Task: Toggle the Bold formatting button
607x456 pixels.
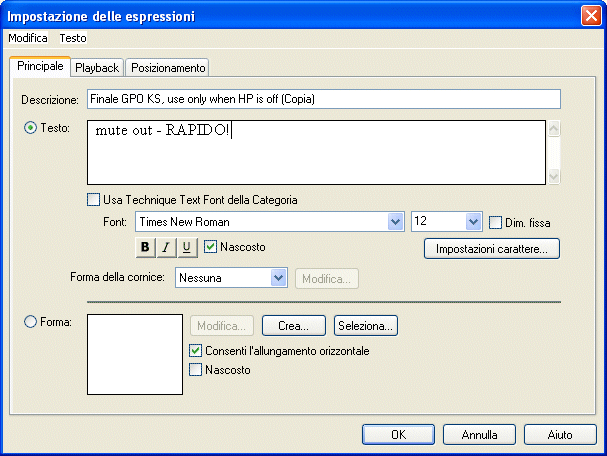Action: pos(146,247)
